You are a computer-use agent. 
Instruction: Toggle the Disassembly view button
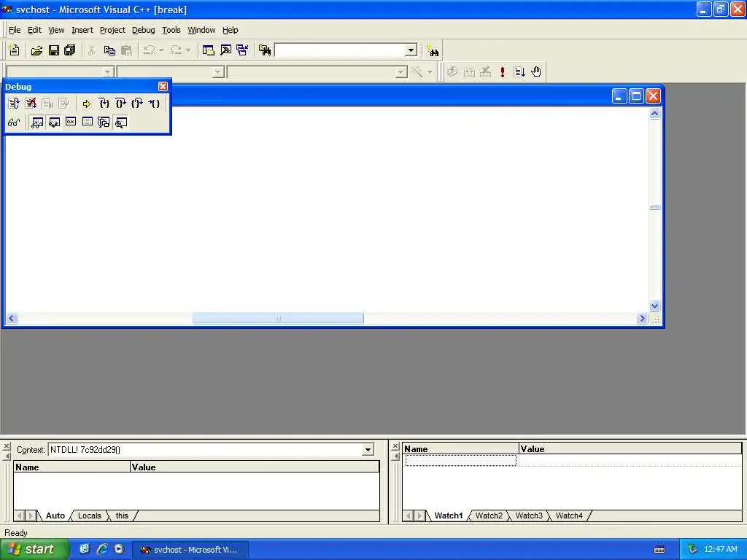pos(121,122)
